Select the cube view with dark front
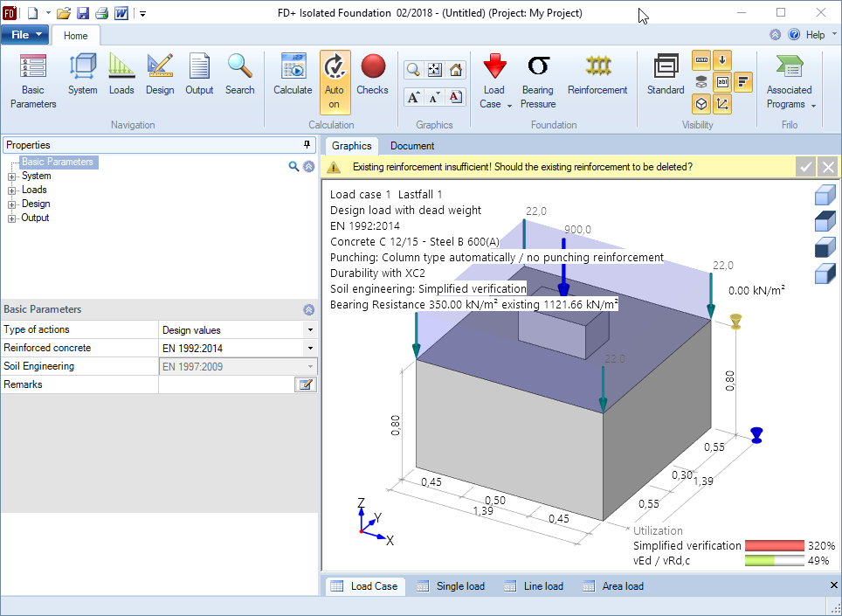Image resolution: width=842 pixels, height=616 pixels. [825, 247]
